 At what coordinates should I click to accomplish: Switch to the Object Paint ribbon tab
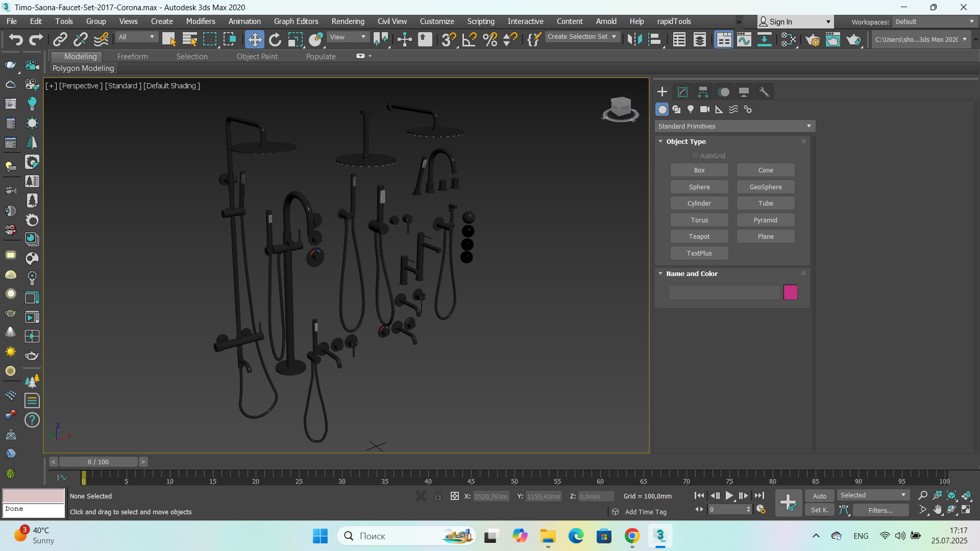coord(257,57)
